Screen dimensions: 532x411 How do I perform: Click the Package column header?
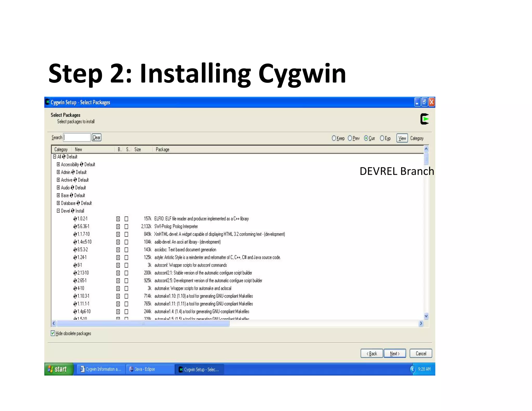pyautogui.click(x=288, y=149)
